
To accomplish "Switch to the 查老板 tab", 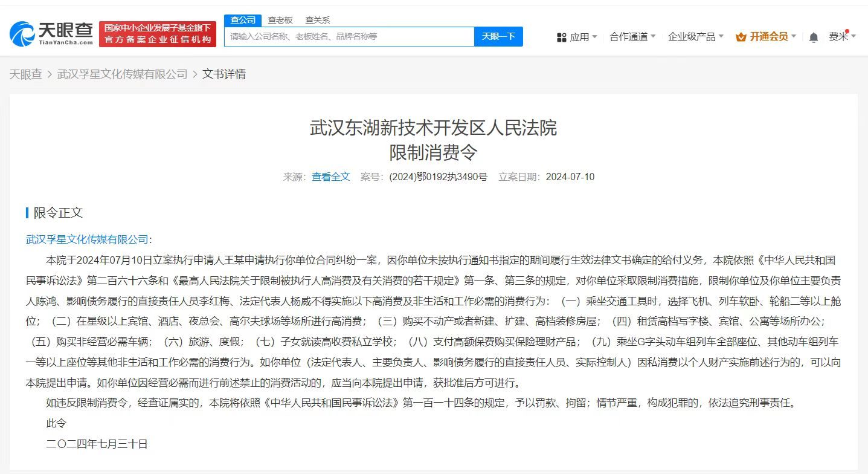I will [x=280, y=20].
